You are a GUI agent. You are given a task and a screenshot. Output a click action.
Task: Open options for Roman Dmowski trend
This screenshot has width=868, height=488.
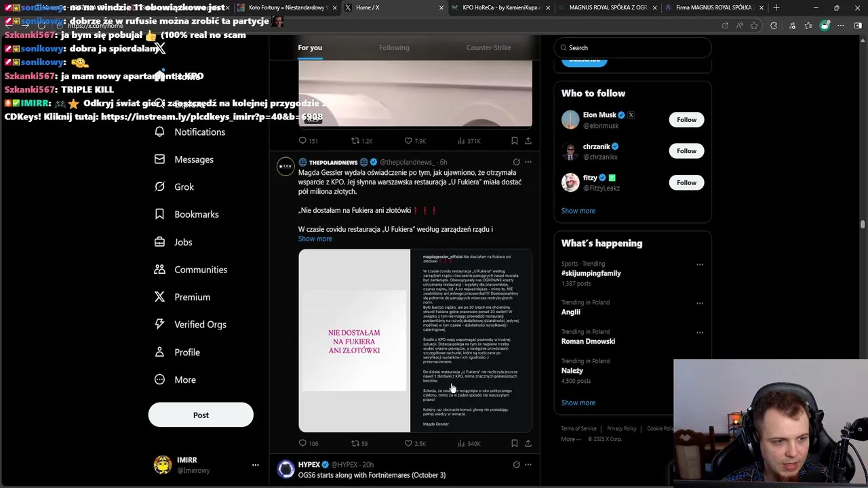[x=700, y=333]
